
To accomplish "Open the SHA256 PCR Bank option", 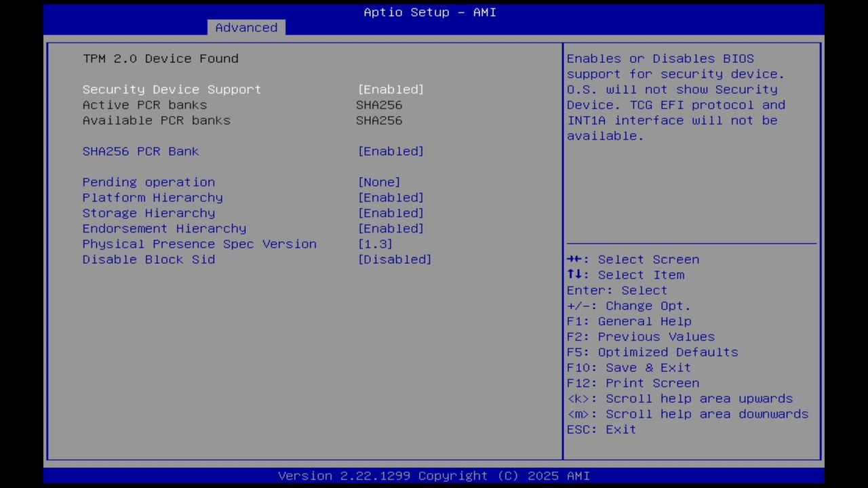I will click(140, 151).
